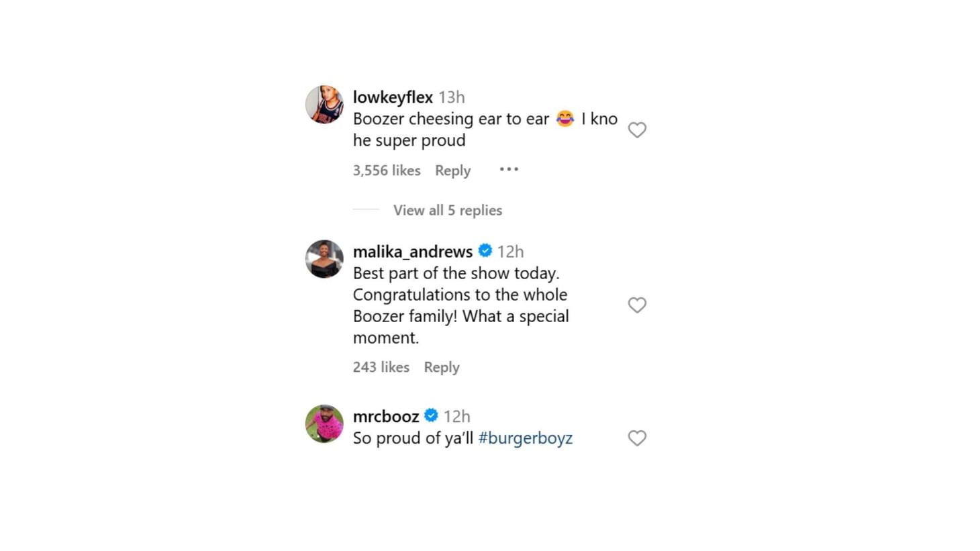Click the 13h timestamp on lowkeyflex's comment

coord(451,97)
